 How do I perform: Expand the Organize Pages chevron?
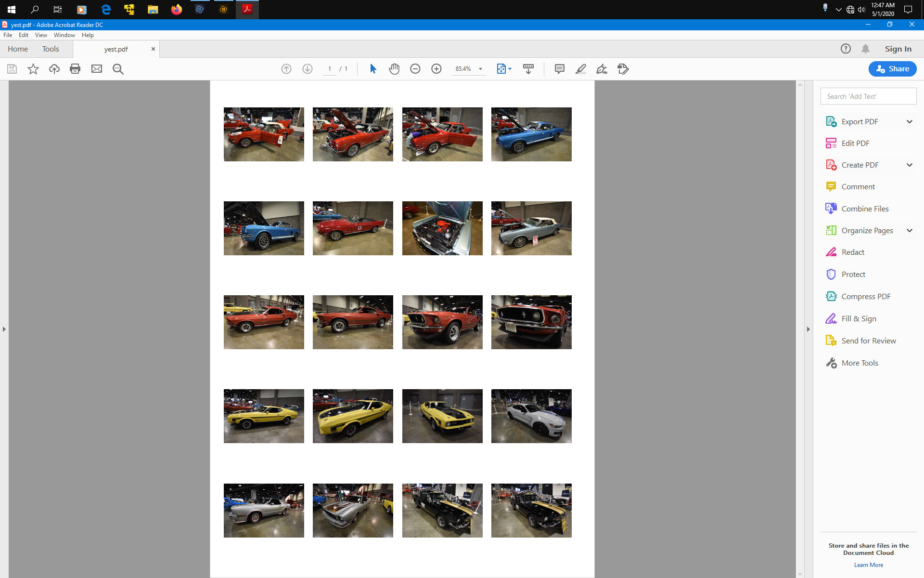tap(910, 230)
